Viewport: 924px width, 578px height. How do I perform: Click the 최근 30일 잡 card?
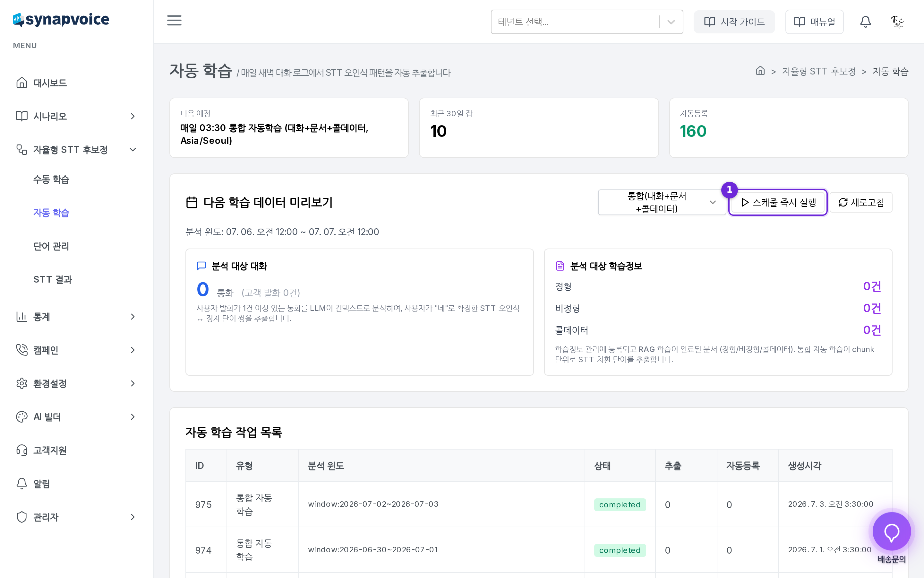point(539,128)
